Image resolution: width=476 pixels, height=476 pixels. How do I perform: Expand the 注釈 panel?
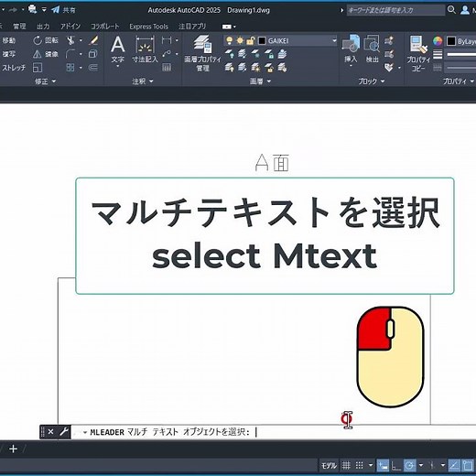click(143, 81)
